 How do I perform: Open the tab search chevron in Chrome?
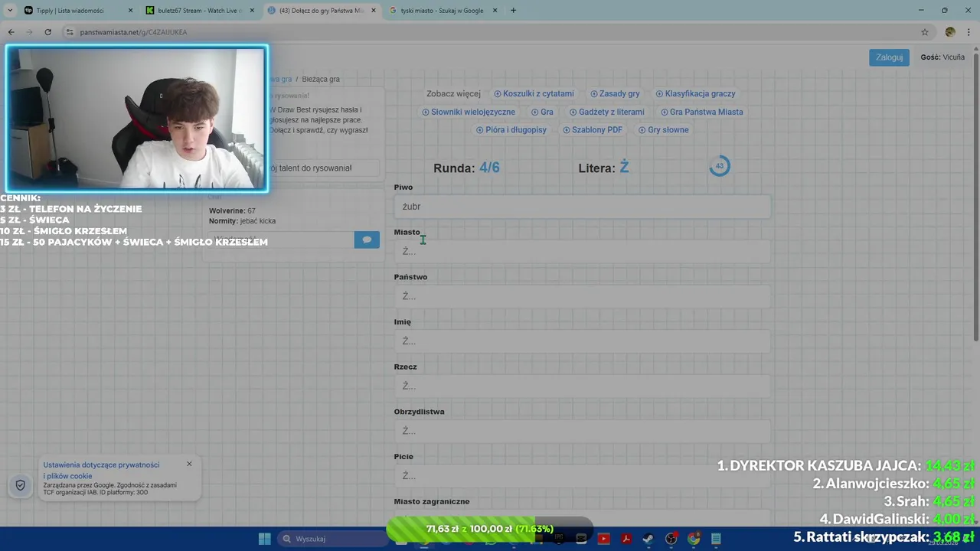tap(11, 10)
